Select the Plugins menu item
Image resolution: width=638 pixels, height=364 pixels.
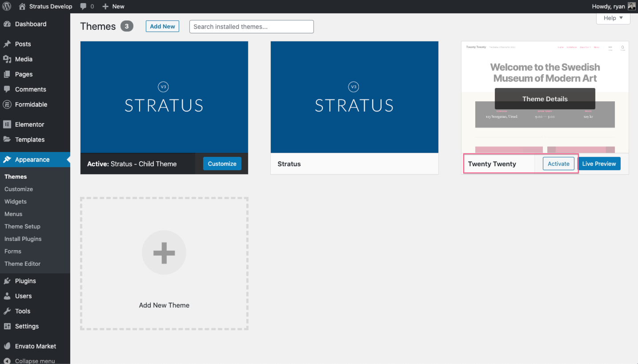(35, 281)
